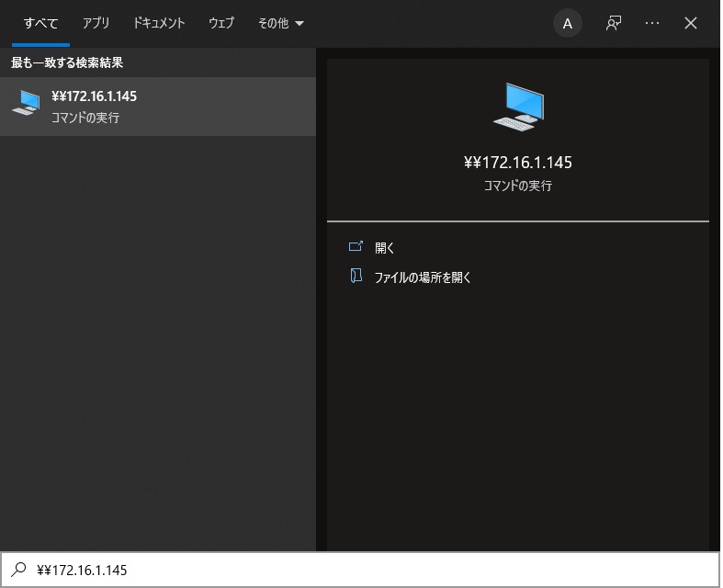Click the computer icon in the result row
This screenshot has width=723, height=588.
coord(27,103)
